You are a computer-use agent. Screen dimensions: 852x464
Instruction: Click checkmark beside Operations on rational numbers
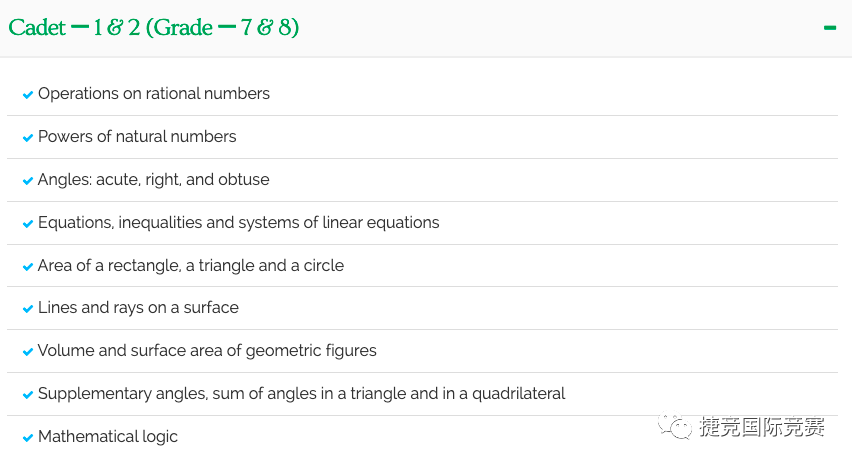click(x=28, y=95)
